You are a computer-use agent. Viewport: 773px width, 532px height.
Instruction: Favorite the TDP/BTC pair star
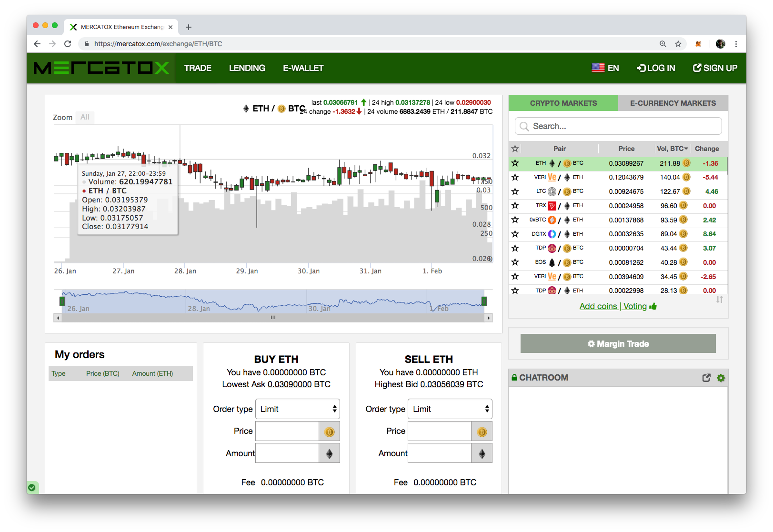[x=515, y=248]
